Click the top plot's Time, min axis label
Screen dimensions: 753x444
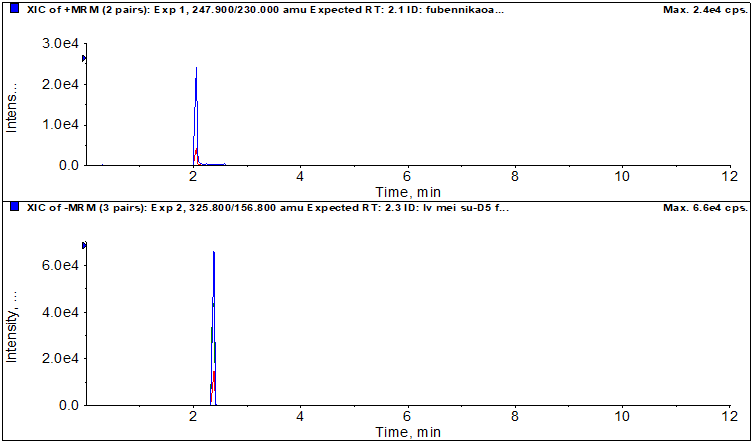[407, 191]
